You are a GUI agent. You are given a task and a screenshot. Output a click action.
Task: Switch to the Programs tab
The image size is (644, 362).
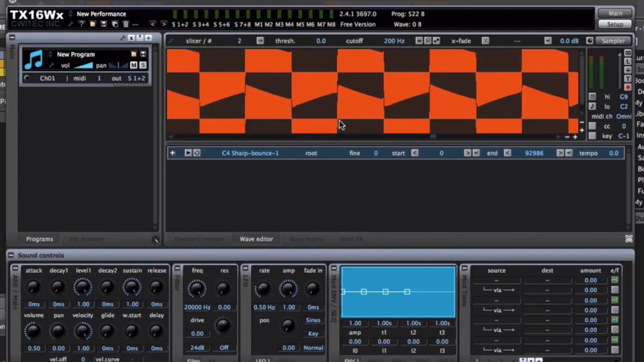tap(40, 239)
